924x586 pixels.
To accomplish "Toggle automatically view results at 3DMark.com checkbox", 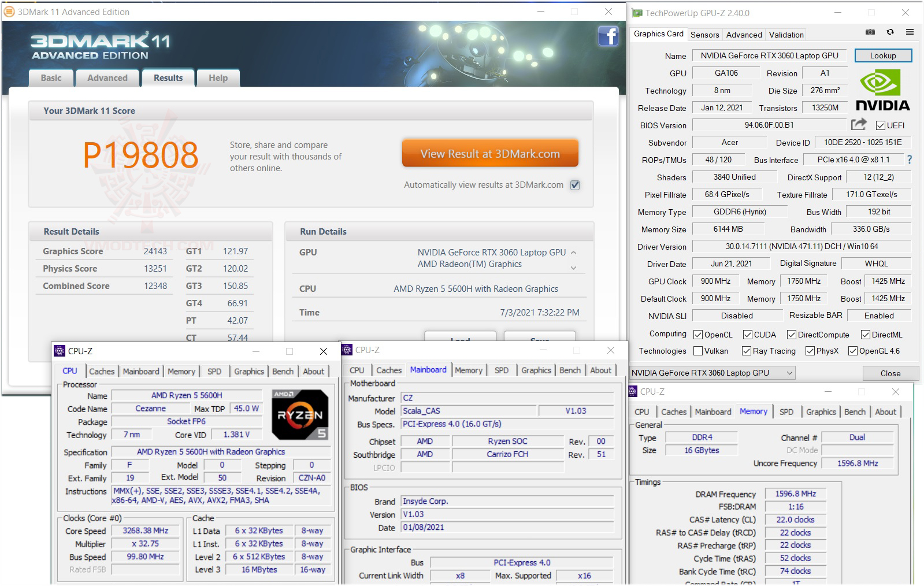I will (x=575, y=185).
